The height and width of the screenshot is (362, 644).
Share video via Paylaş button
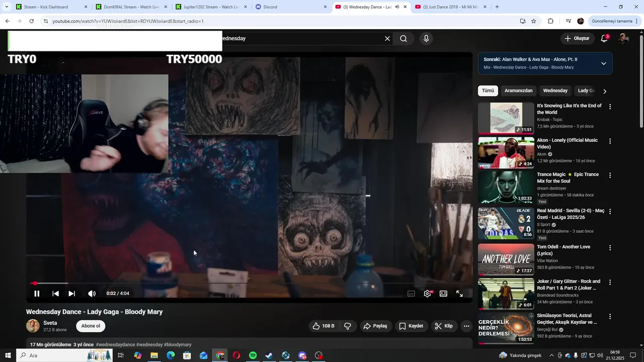point(375,326)
